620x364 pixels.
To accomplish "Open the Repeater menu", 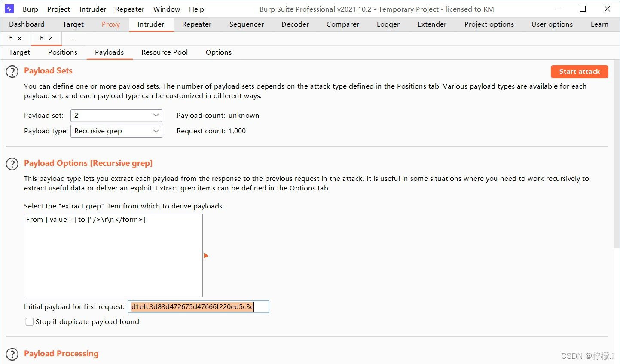I will (x=130, y=9).
